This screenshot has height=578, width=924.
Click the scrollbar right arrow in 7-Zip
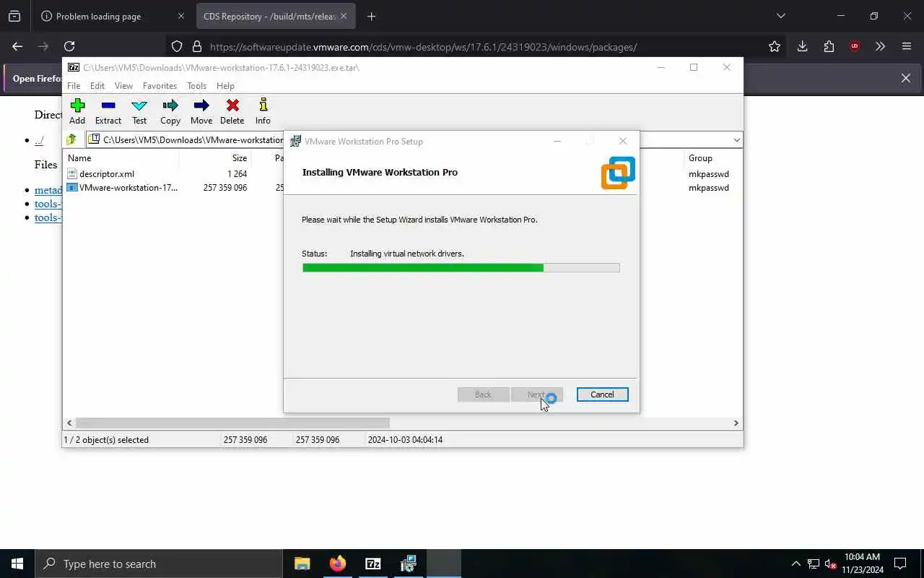pyautogui.click(x=736, y=423)
